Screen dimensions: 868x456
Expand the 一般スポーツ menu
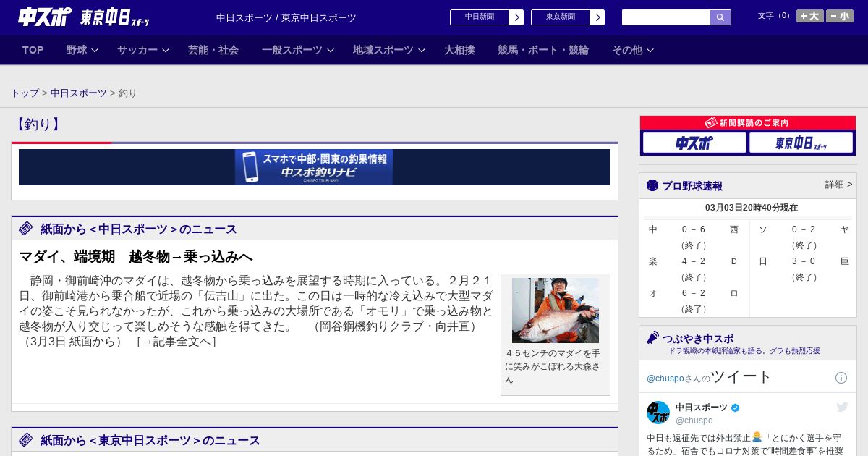pyautogui.click(x=298, y=50)
